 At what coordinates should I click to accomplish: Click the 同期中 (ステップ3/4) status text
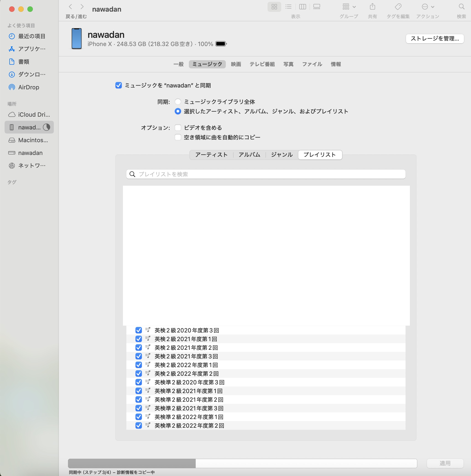[112, 472]
